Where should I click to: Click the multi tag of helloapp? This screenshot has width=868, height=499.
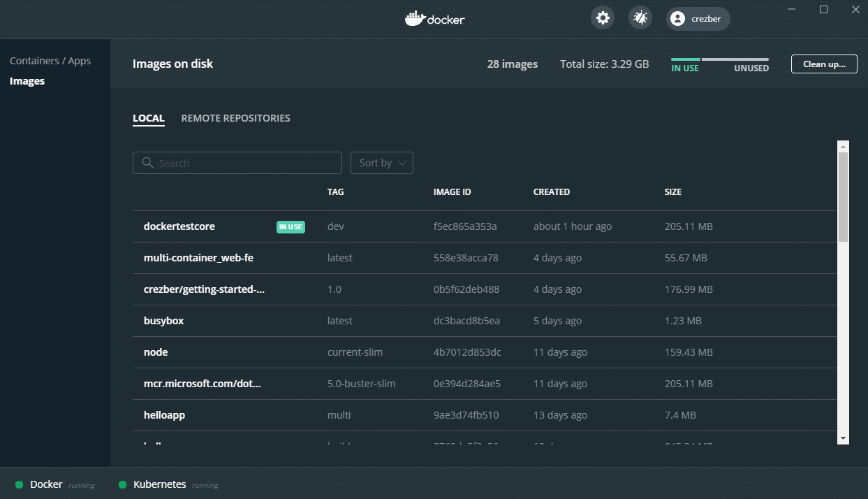339,415
